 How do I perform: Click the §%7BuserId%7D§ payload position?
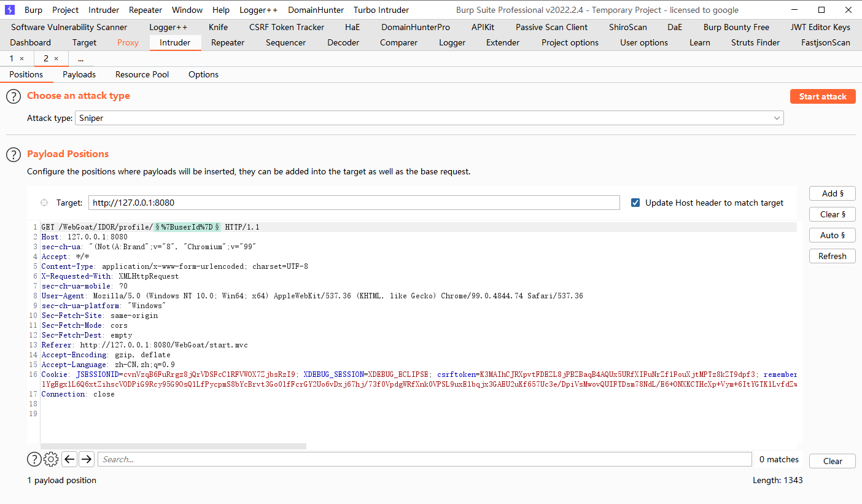(187, 227)
